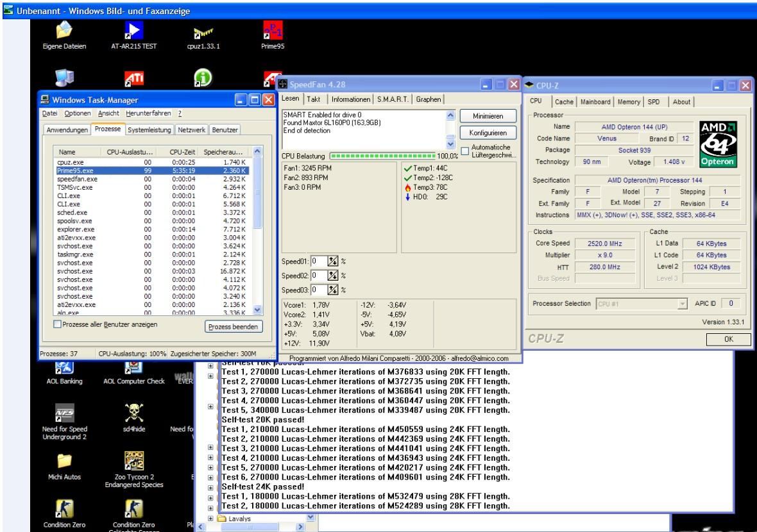Viewport: 757px width, 532px height.
Task: Open the Datei menu in Task-Manager
Action: pyautogui.click(x=50, y=113)
